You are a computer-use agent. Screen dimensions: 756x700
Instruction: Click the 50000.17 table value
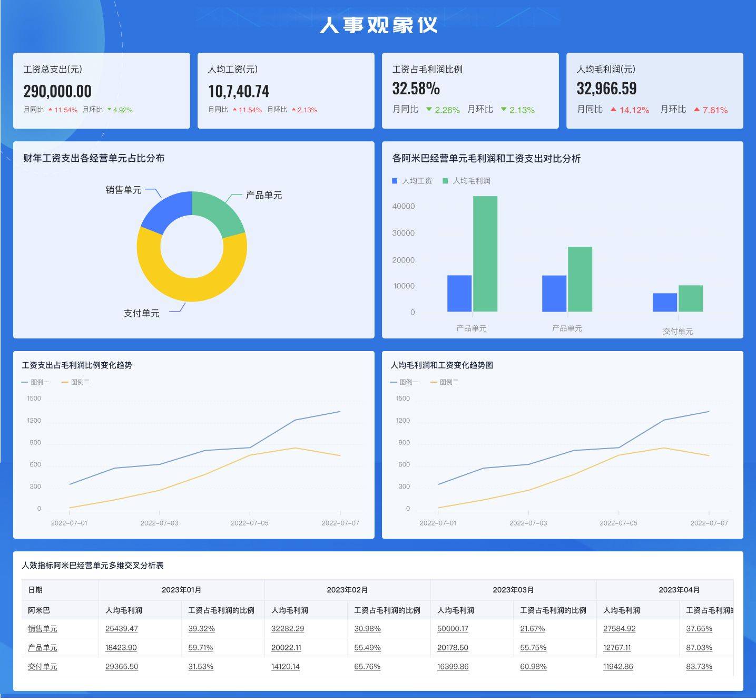(453, 629)
